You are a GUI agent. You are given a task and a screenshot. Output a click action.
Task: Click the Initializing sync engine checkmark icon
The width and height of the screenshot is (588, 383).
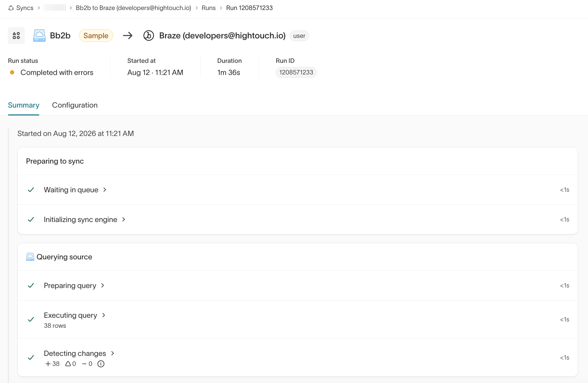[x=31, y=219]
